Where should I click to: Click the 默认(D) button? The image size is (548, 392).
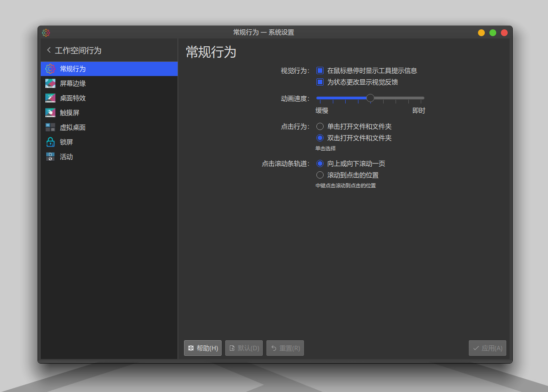pyautogui.click(x=244, y=348)
